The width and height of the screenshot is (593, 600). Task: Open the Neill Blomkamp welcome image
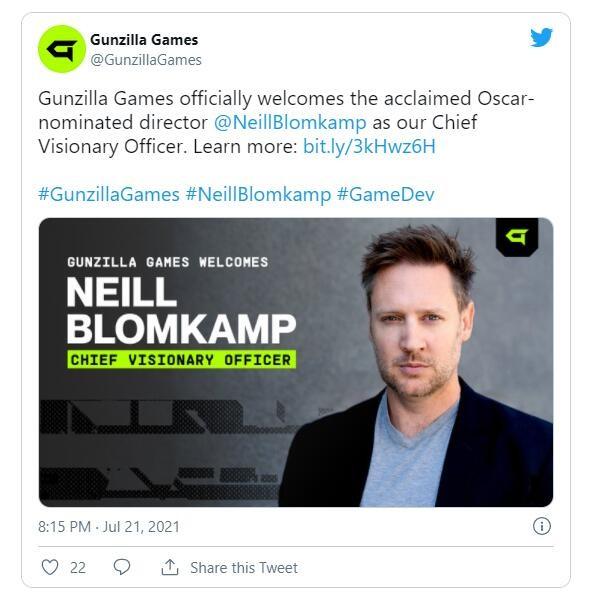tap(296, 362)
